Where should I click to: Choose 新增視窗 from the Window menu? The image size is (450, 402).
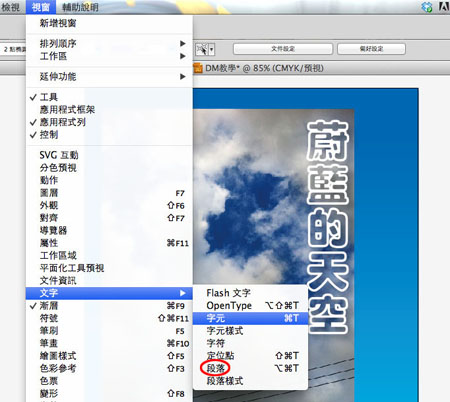tap(109, 23)
